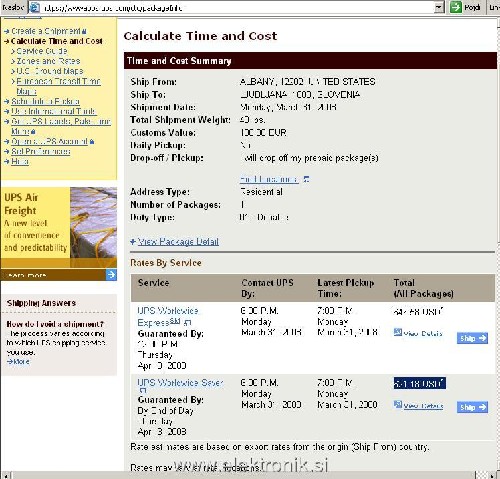Open View Details icon for Worldwide Saver
This screenshot has width=500, height=479.
398,405
